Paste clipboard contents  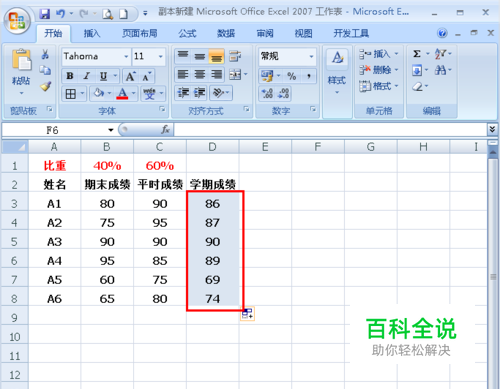tap(21, 60)
